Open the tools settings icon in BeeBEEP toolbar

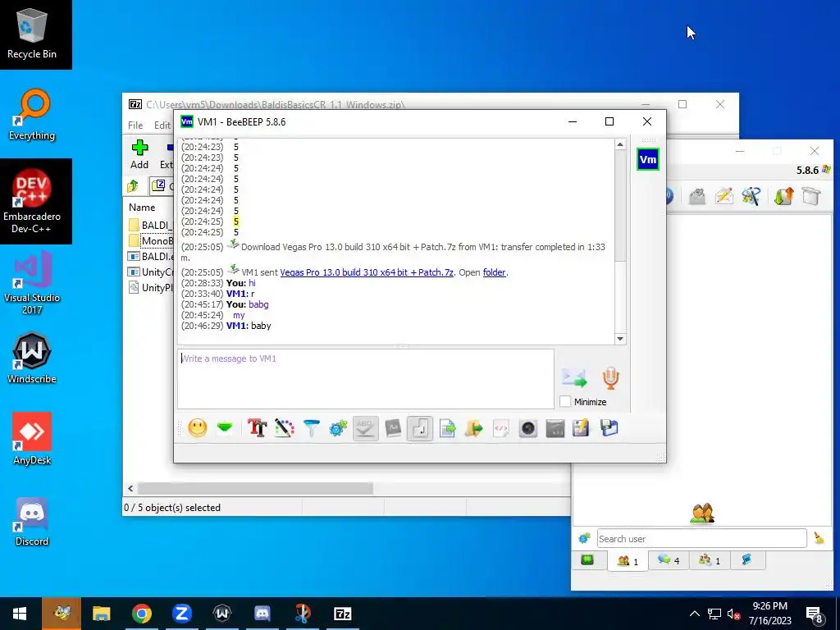751,196
